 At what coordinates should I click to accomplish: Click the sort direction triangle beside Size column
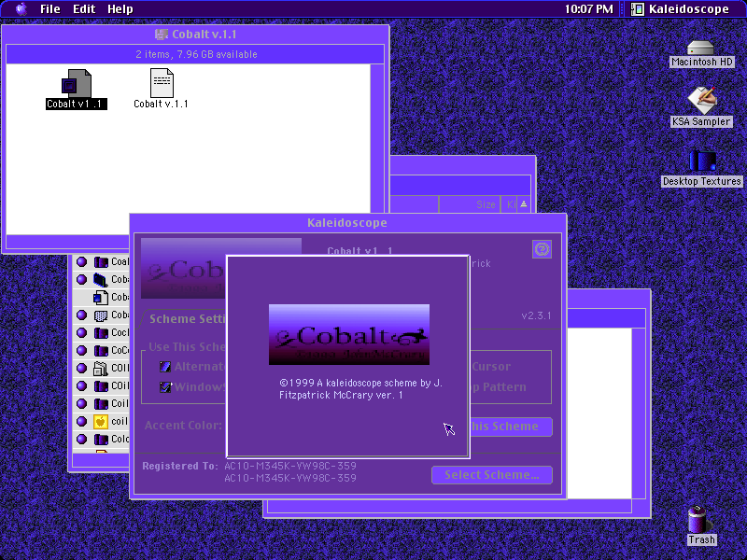point(524,204)
